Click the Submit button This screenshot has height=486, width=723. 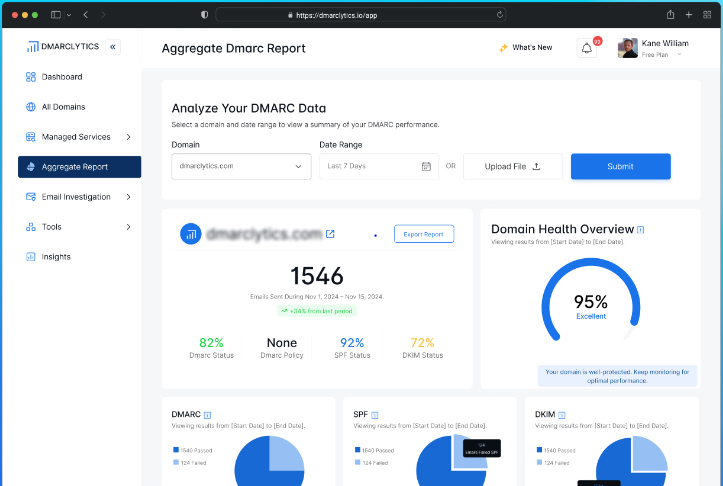(x=621, y=166)
